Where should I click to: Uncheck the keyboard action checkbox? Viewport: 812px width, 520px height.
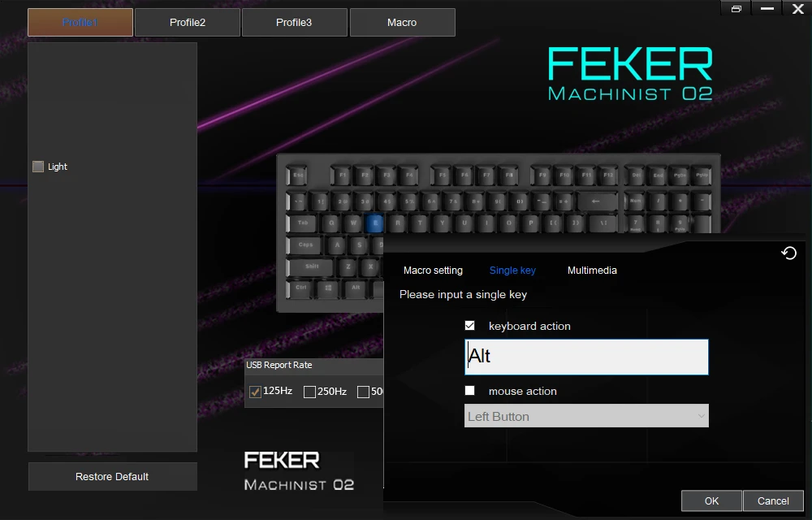pos(469,325)
